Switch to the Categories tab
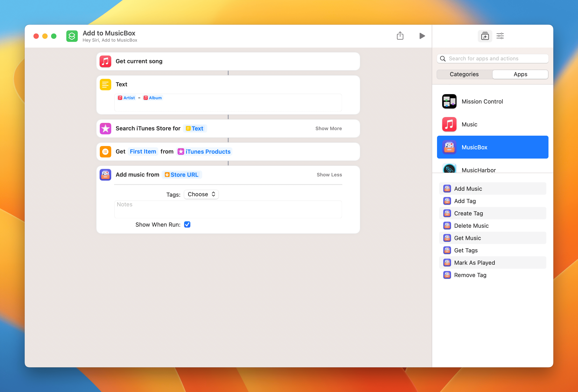This screenshot has width=578, height=392. tap(464, 74)
